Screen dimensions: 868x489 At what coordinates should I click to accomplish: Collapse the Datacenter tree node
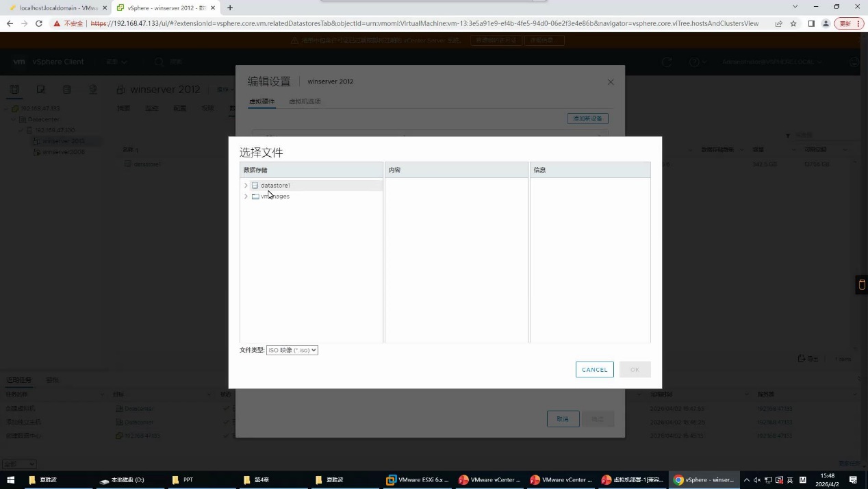coord(14,119)
